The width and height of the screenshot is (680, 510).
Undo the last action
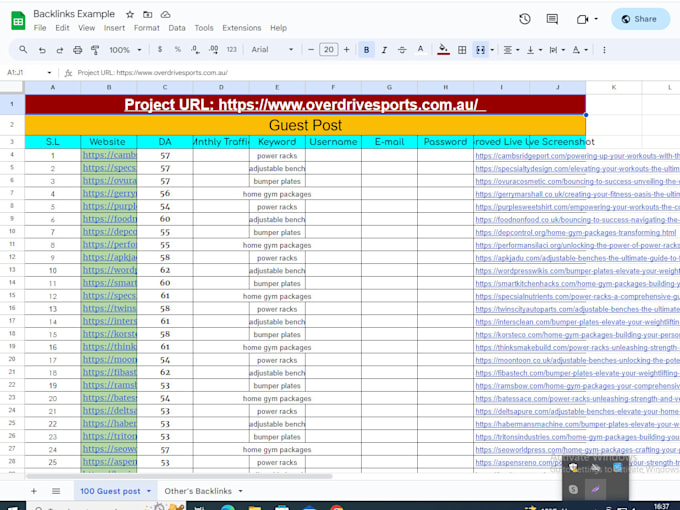pyautogui.click(x=42, y=50)
